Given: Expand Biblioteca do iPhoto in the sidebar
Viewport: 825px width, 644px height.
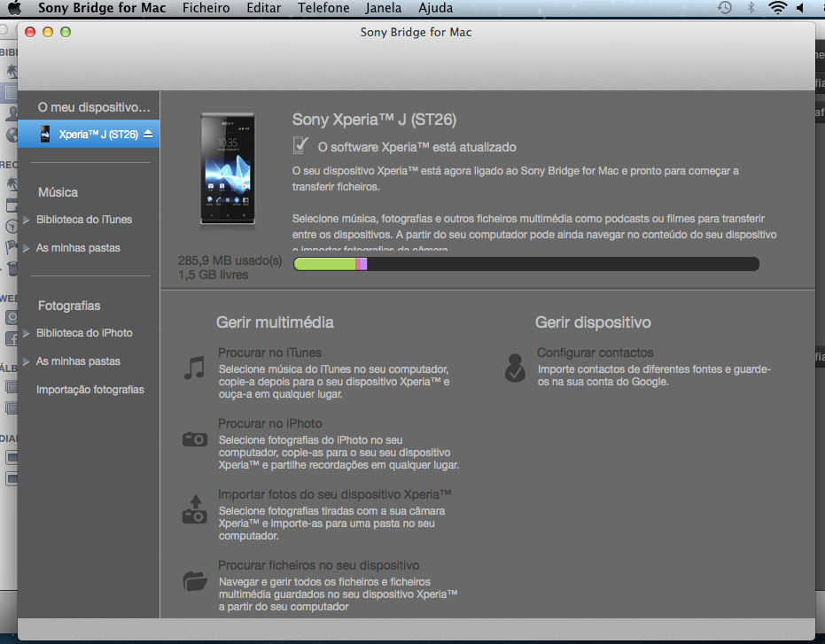Looking at the screenshot, I should (x=27, y=333).
